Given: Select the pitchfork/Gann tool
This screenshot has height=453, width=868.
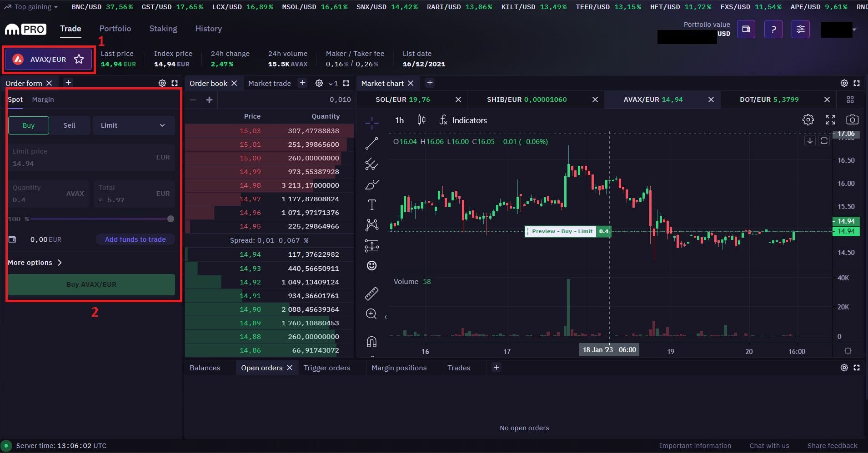Looking at the screenshot, I should point(371,164).
